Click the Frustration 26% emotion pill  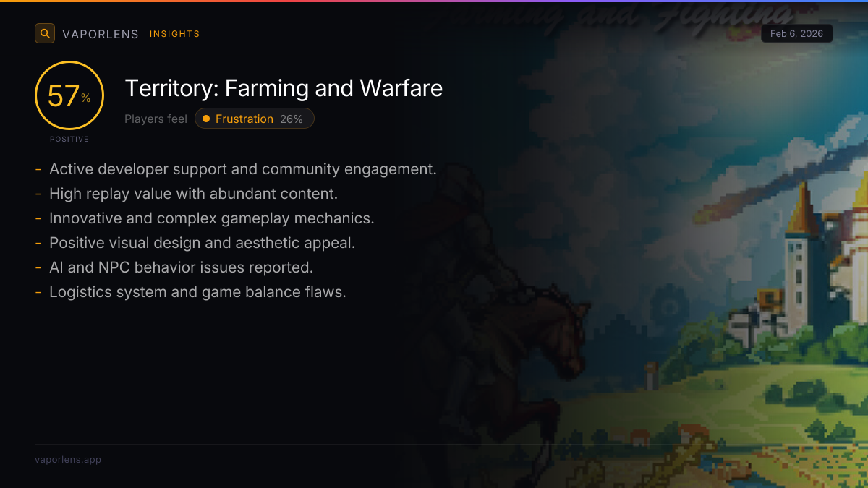click(x=255, y=119)
